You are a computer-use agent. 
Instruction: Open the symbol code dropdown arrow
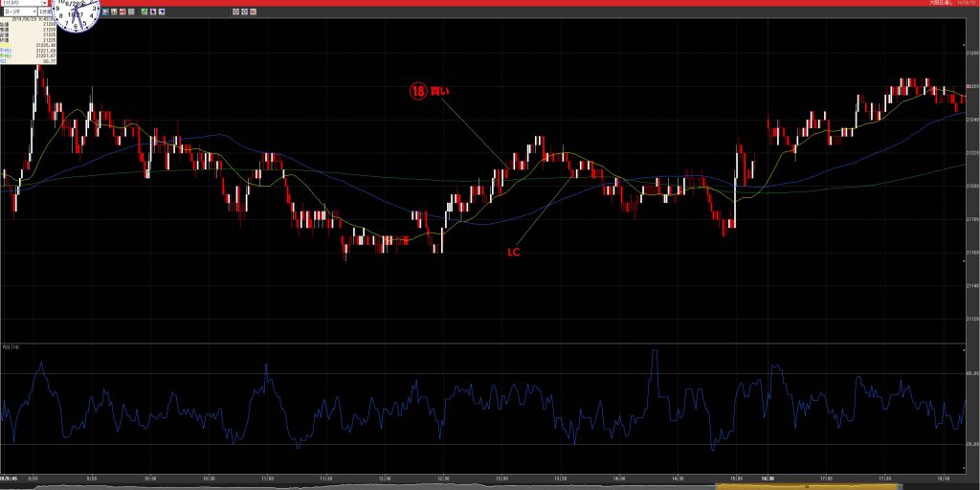(x=44, y=3)
